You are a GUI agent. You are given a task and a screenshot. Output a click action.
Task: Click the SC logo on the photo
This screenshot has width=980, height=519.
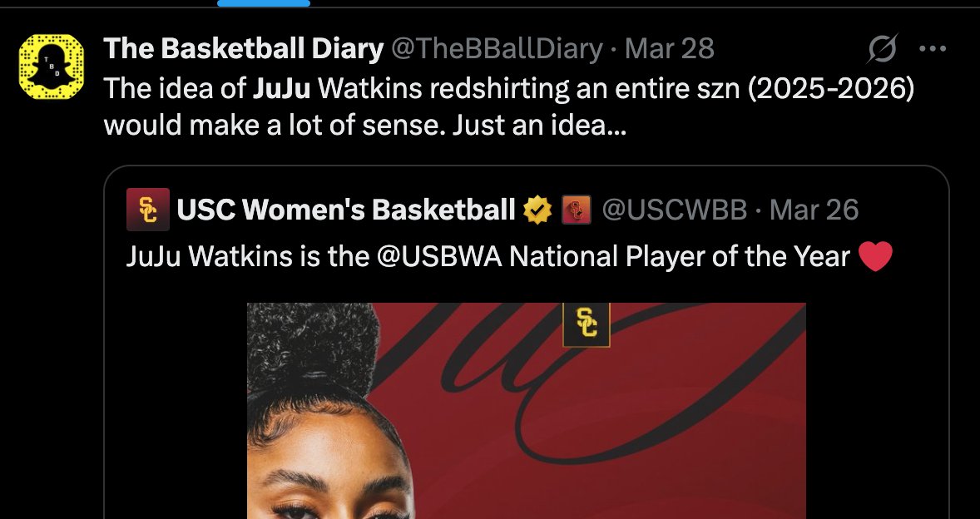587,324
